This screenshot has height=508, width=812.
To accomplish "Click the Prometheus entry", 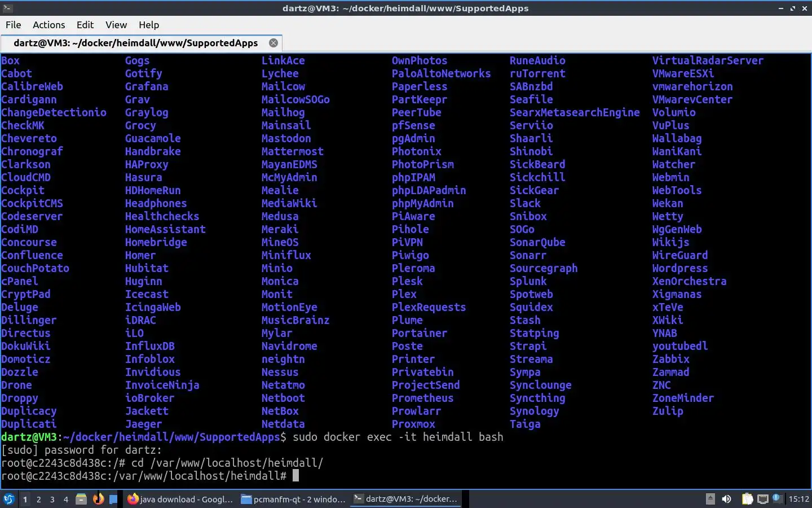I will pos(423,398).
